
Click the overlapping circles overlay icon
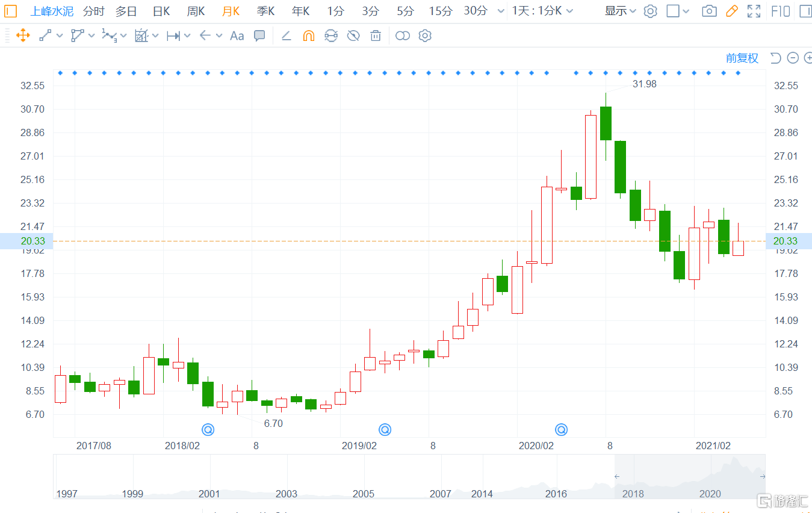click(403, 36)
